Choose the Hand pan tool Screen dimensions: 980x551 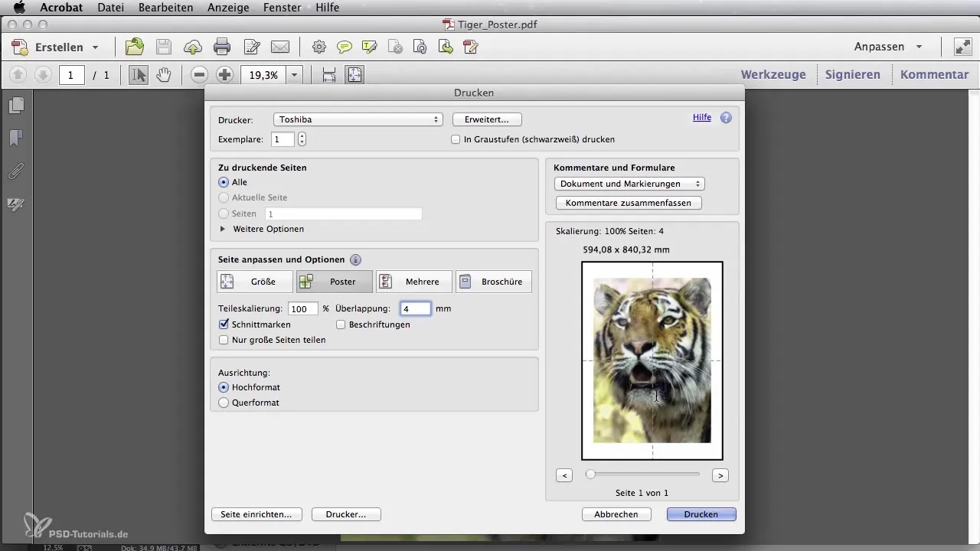163,75
